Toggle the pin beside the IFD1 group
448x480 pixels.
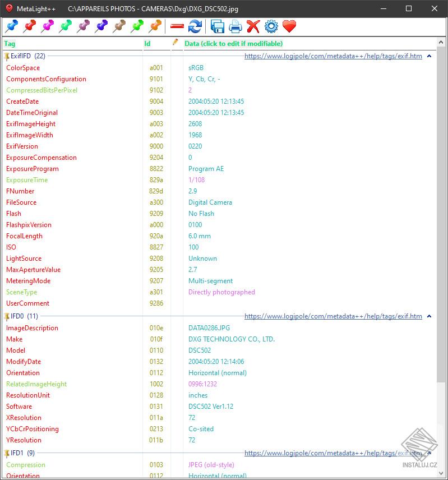[7, 454]
